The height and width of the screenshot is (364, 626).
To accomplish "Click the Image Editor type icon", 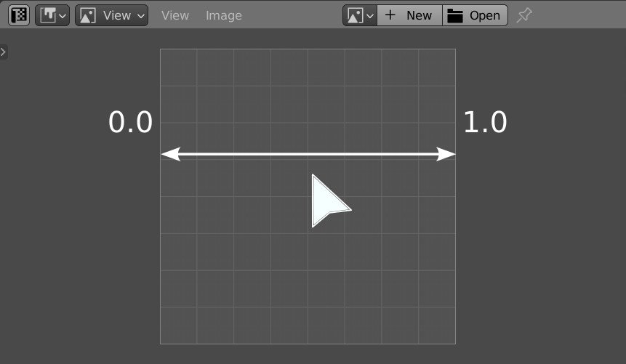I will [x=20, y=15].
